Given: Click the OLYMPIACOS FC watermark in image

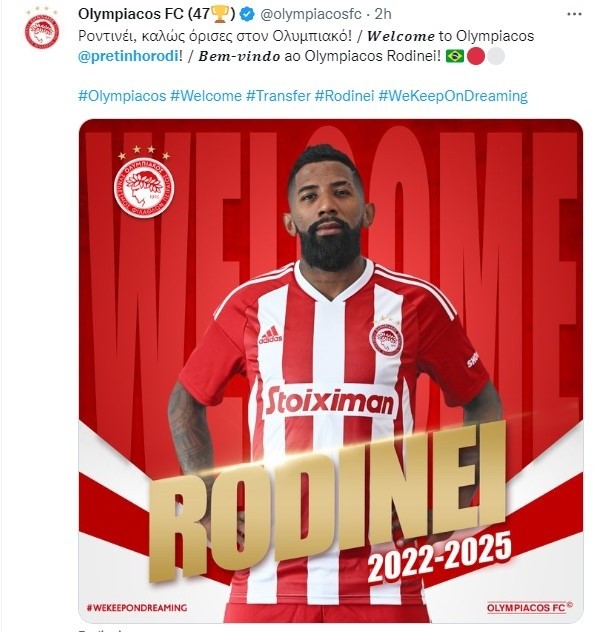Looking at the screenshot, I should point(529,607).
